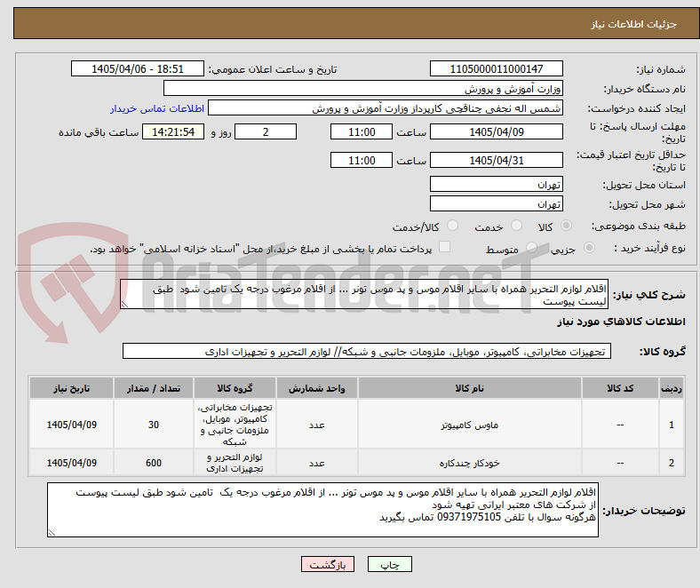Click the نام کالا column header

coord(470,388)
